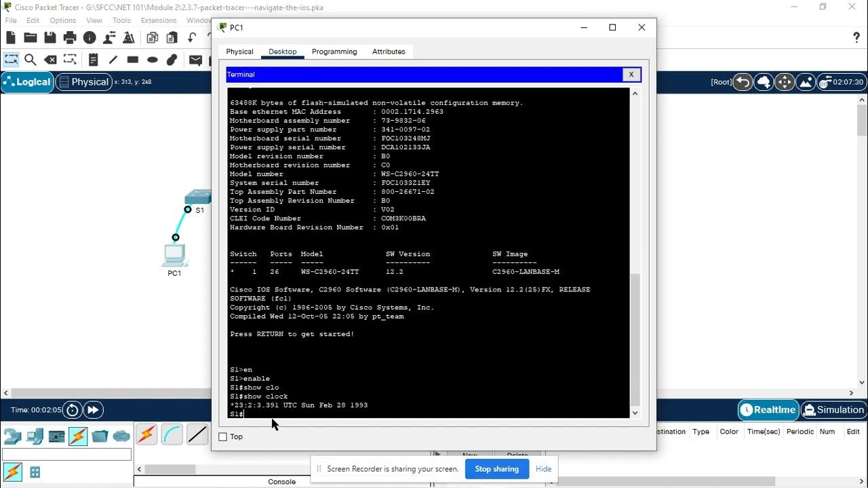Launch Activity Wizard icon

pyautogui.click(x=128, y=38)
